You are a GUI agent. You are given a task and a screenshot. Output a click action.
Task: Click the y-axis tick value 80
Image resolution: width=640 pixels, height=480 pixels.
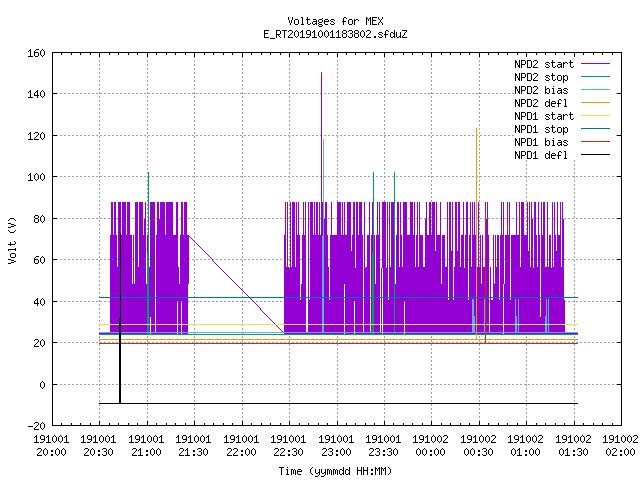click(39, 219)
